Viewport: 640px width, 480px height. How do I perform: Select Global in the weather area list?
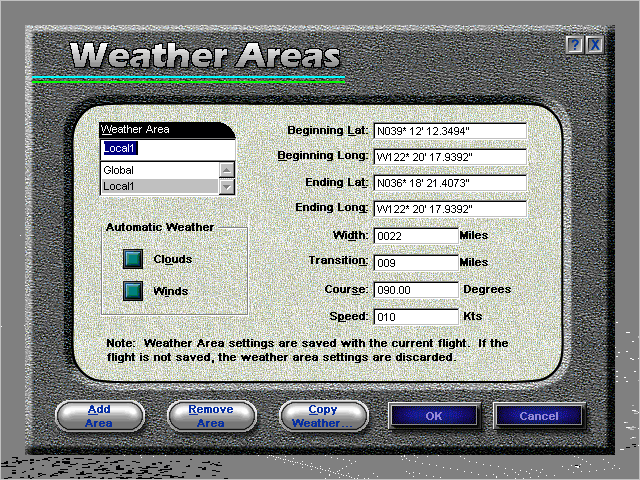(x=160, y=170)
